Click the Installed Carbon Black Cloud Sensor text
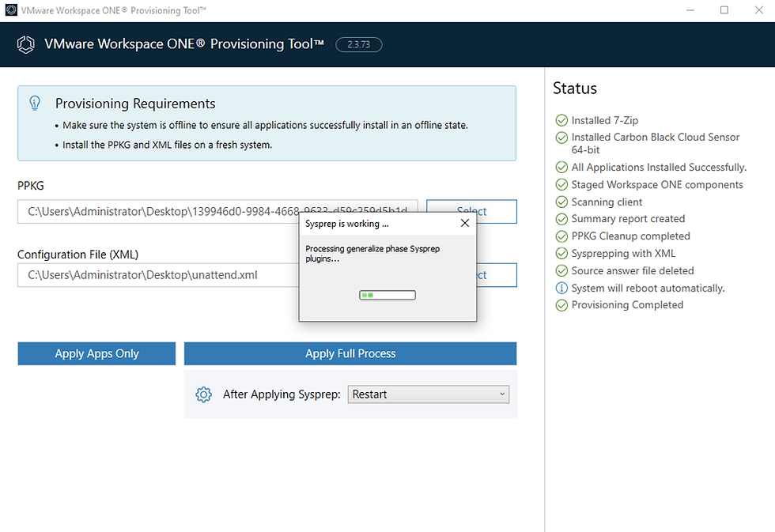This screenshot has height=532, width=775. click(x=656, y=143)
